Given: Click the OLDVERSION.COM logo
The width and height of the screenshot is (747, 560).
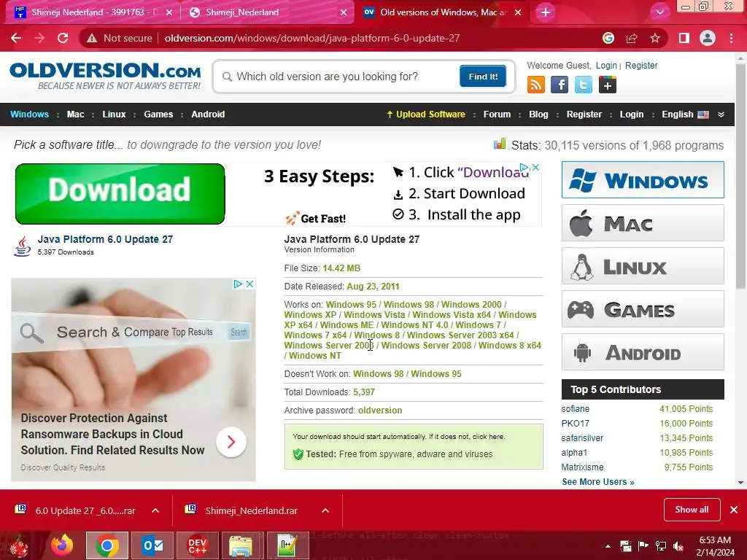Looking at the screenshot, I should 105,75.
